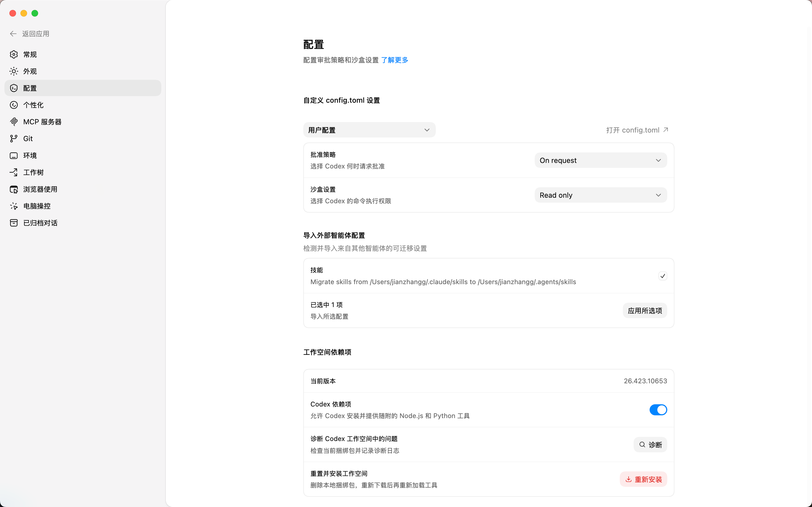The height and width of the screenshot is (507, 812).
Task: Click the Git branch icon
Action: coord(14,139)
